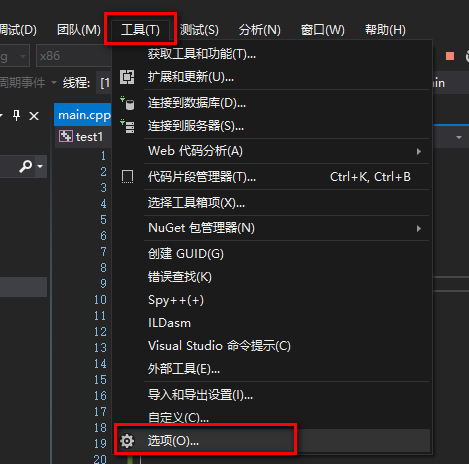Select the test1 scope item
This screenshot has height=464, width=469.
click(x=89, y=137)
